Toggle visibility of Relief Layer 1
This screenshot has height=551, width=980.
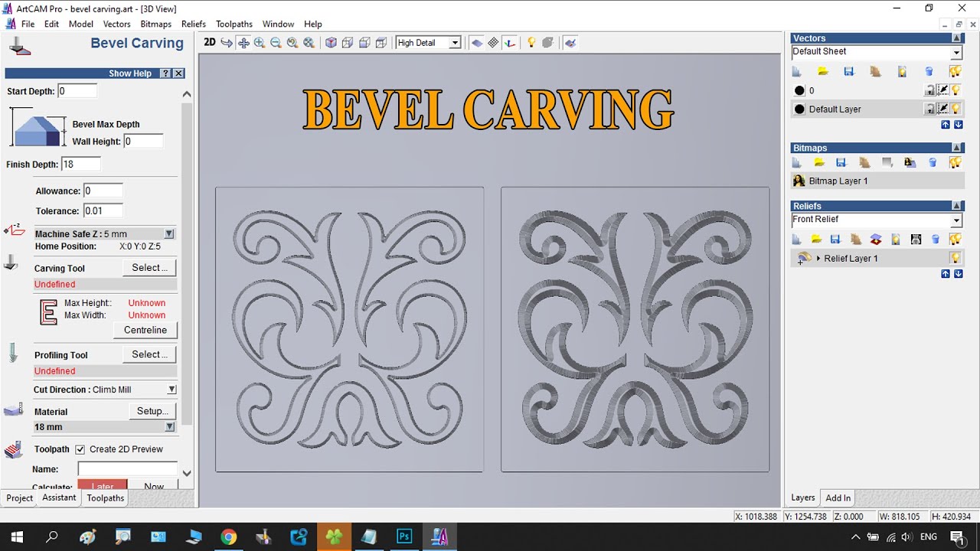[955, 258]
